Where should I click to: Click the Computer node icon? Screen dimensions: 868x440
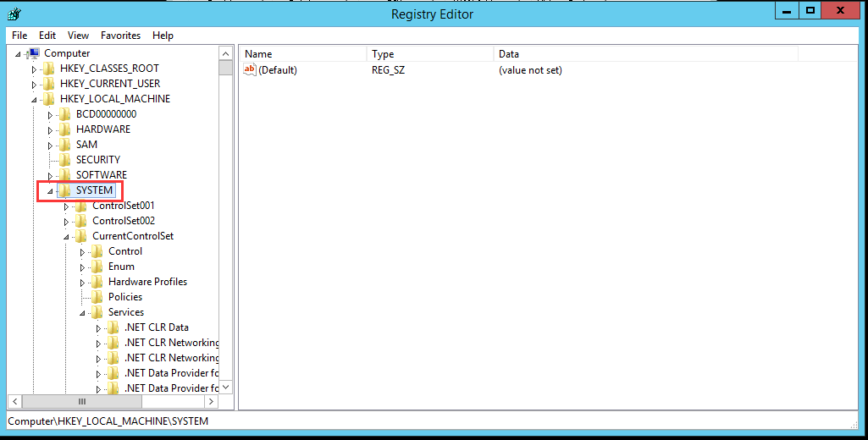[34, 53]
